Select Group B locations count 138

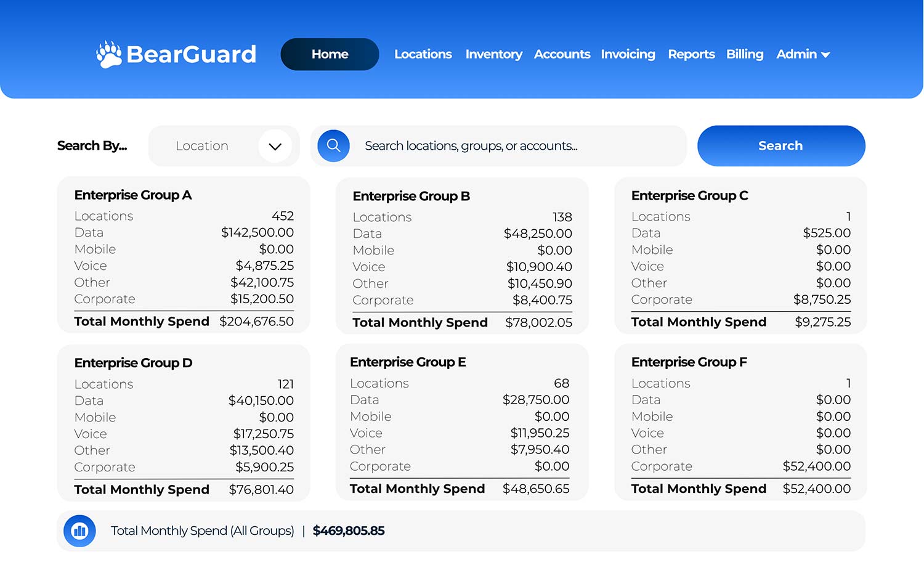[562, 218]
